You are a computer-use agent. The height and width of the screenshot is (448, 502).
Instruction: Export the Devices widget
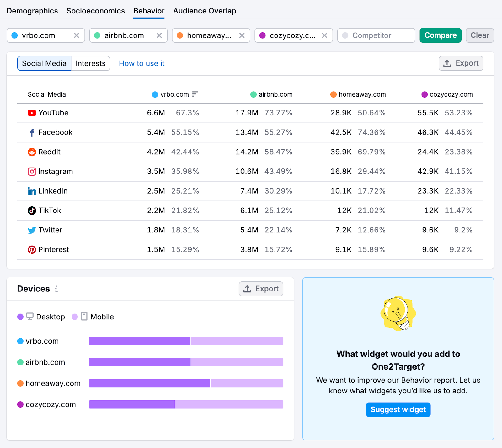[261, 289]
